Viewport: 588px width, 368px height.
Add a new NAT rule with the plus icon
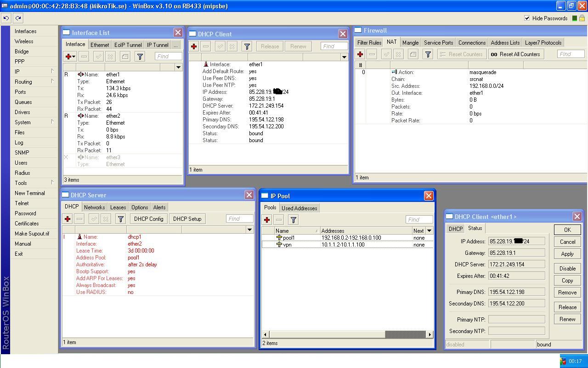[360, 54]
